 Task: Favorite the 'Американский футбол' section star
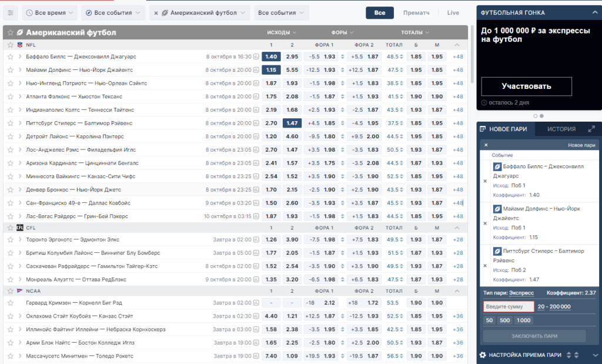pyautogui.click(x=11, y=33)
